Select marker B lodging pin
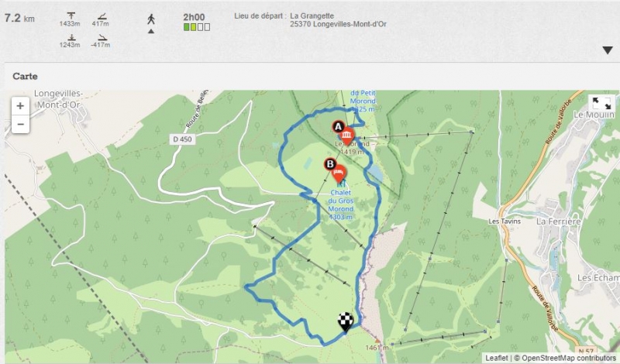 338,173
